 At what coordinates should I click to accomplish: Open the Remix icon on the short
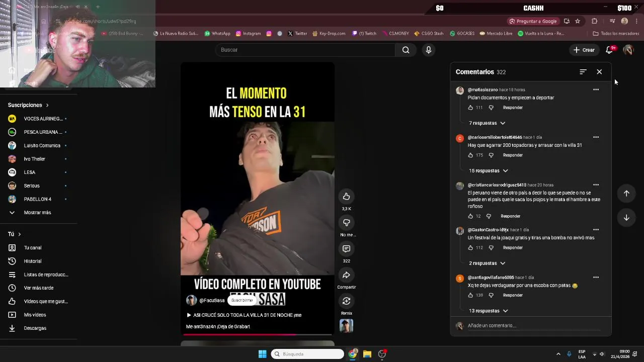click(x=346, y=301)
